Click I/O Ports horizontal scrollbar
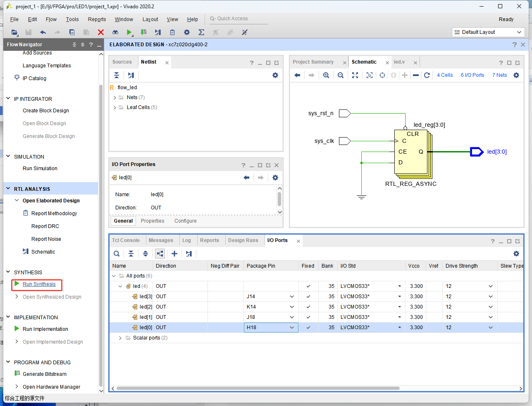Screen dimensions: 532x406 [x=258, y=388]
